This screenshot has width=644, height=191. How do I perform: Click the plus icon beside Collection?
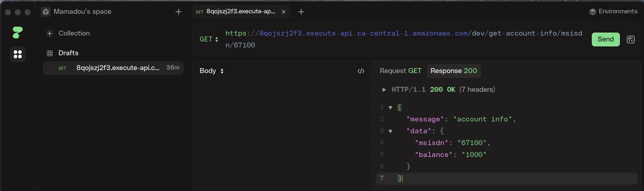pos(50,34)
